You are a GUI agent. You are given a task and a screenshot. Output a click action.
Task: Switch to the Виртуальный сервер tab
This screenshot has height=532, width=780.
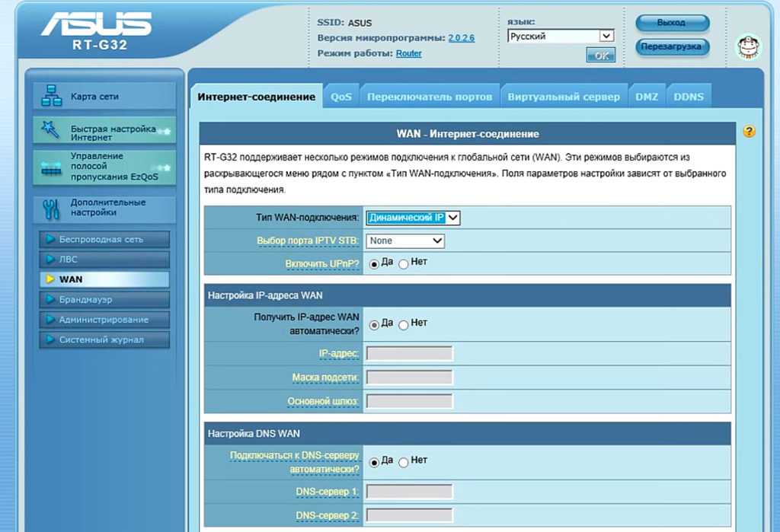point(564,97)
